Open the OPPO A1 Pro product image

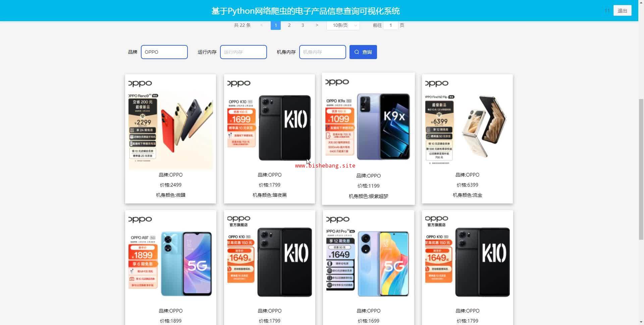(368, 259)
